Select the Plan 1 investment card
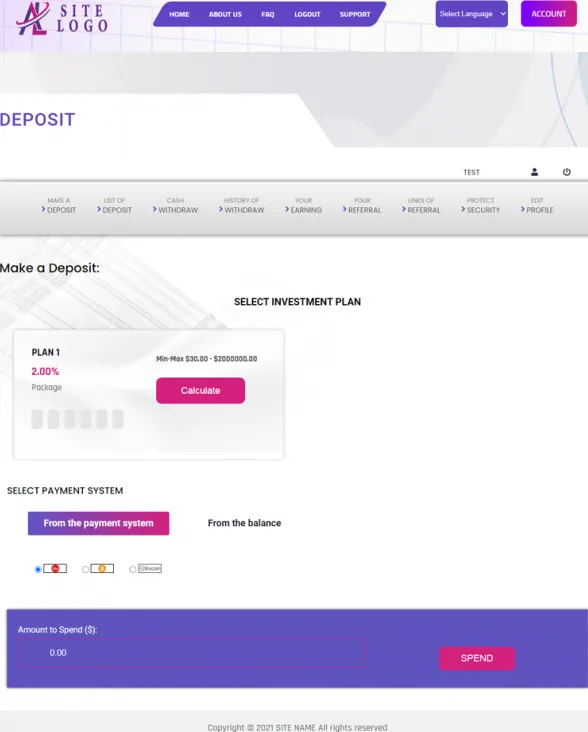Viewport: 588px width, 732px height. 149,394
